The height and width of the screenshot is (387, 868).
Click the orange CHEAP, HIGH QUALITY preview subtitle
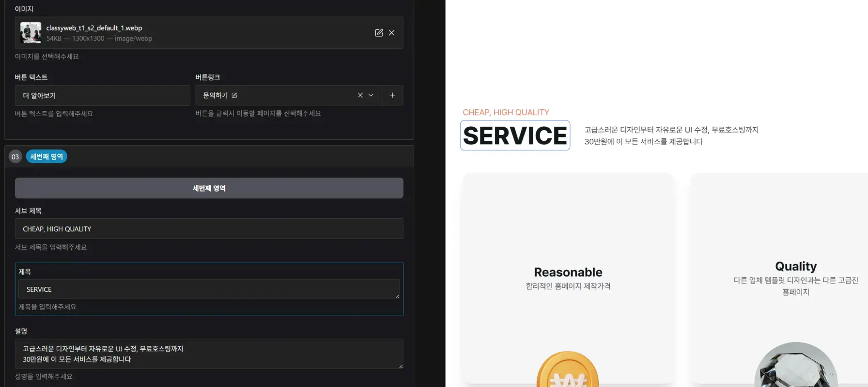pos(506,113)
